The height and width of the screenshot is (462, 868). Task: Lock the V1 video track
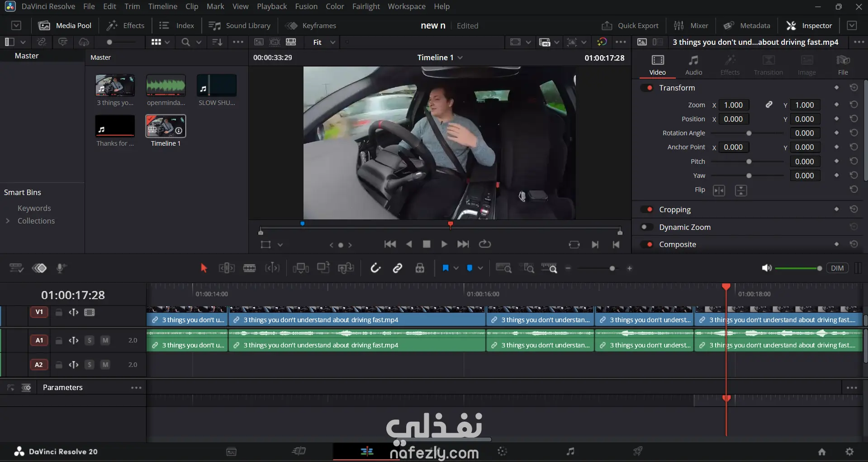coord(59,313)
